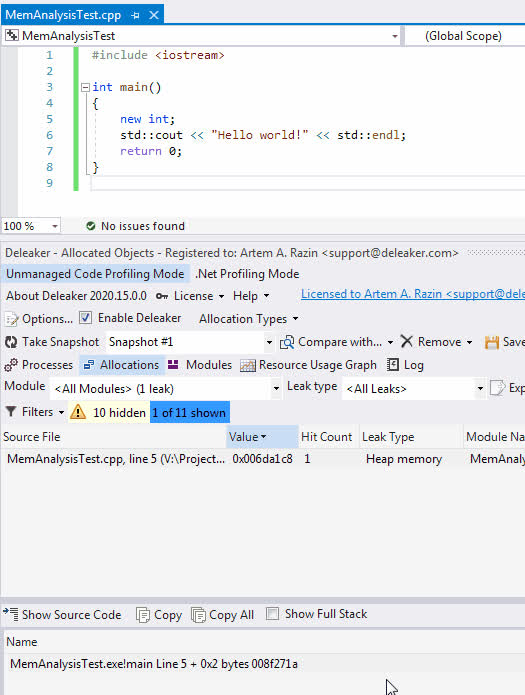The image size is (525, 695).
Task: Sort by Leak Type column
Action: point(411,437)
